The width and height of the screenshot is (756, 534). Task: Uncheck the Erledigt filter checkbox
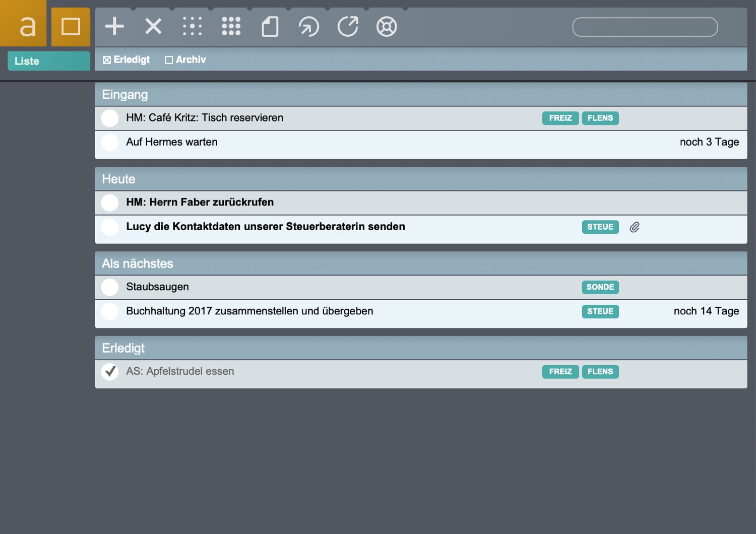pyautogui.click(x=107, y=60)
